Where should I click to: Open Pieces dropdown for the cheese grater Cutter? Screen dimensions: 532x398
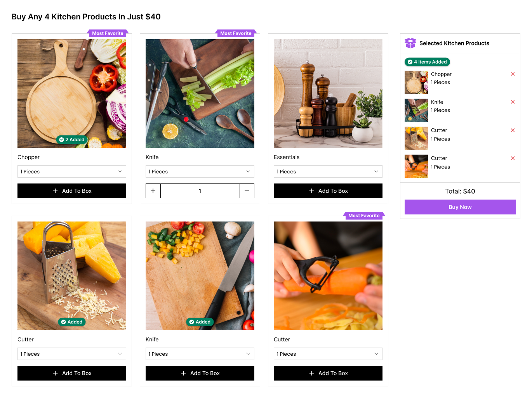[72, 354]
